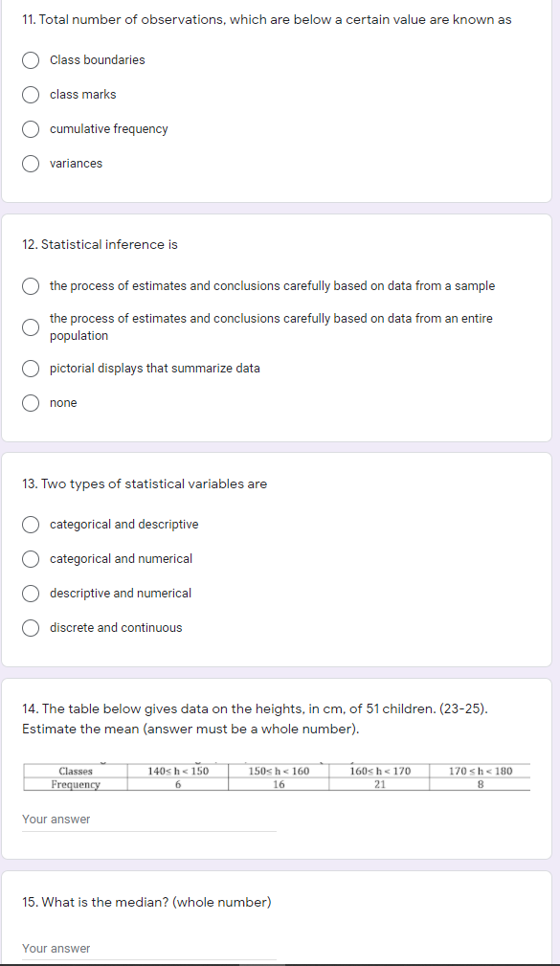This screenshot has width=560, height=966.
Task: Select "pictorial displays that summarize data"
Action: pos(30,368)
